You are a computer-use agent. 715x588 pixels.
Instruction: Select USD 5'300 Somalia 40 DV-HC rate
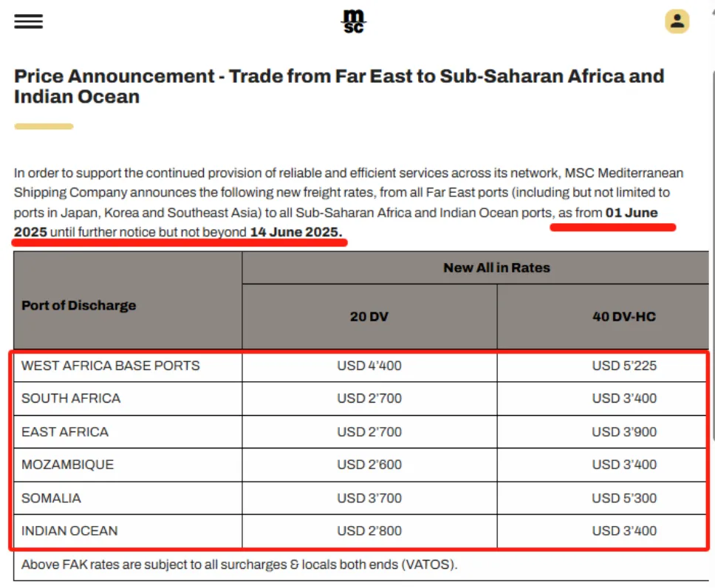[624, 498]
